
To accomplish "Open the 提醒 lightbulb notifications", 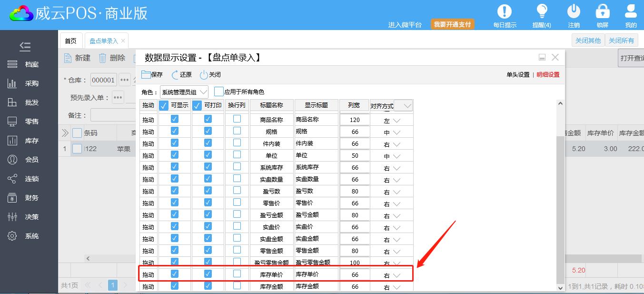I will pos(542,11).
